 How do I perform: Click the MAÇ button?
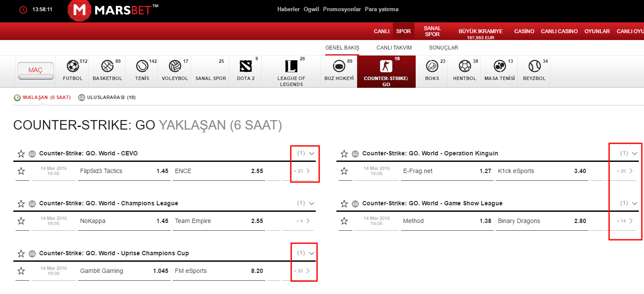click(36, 71)
